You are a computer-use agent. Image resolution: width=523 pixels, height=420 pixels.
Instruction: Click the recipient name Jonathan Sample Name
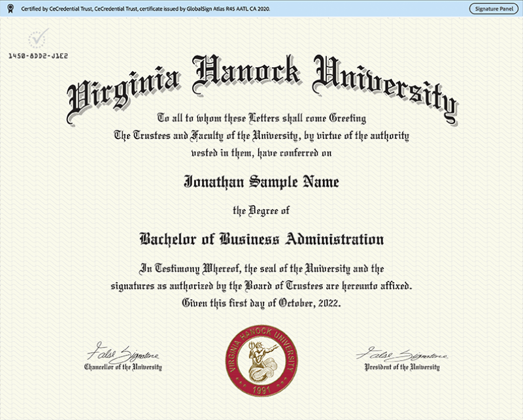[261, 182]
